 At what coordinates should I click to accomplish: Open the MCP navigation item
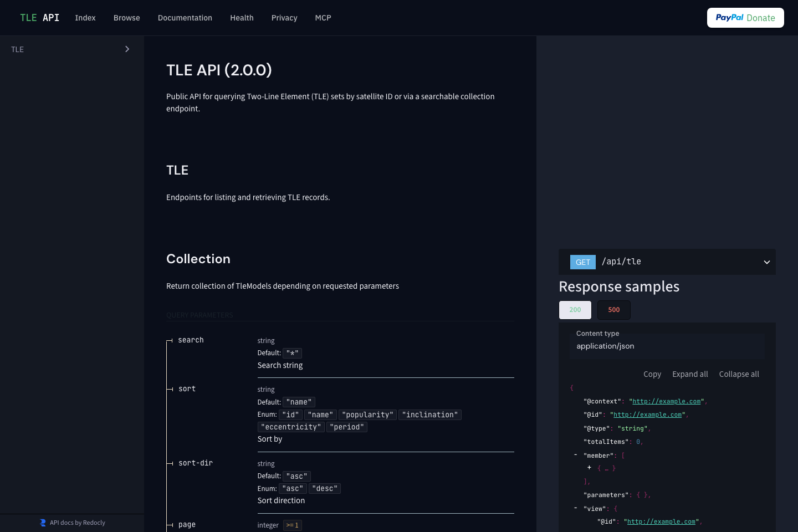click(x=323, y=18)
